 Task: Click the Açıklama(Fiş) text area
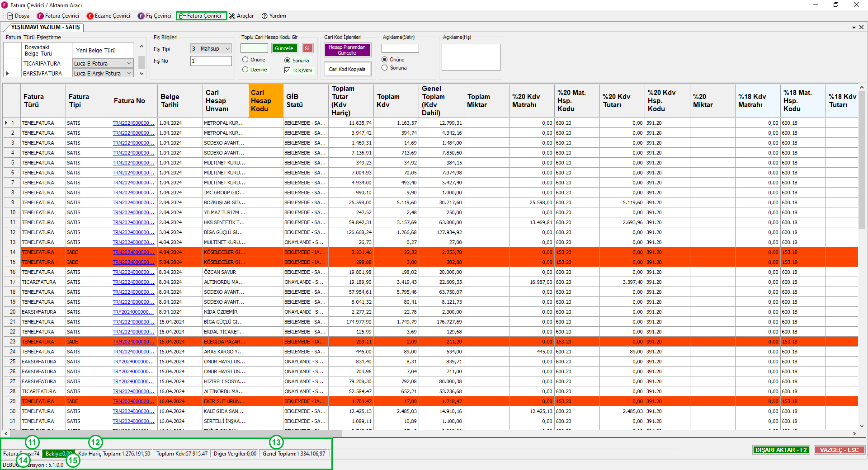[471, 57]
